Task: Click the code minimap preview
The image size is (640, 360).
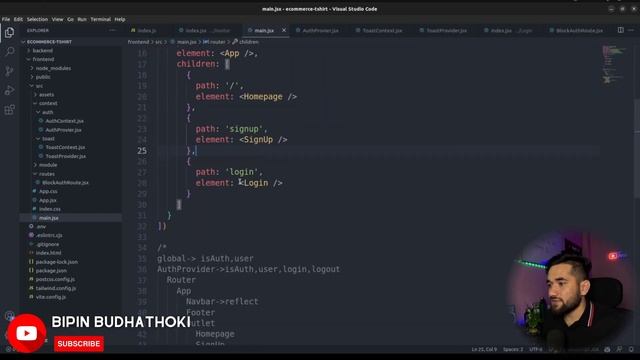Action: click(x=614, y=65)
